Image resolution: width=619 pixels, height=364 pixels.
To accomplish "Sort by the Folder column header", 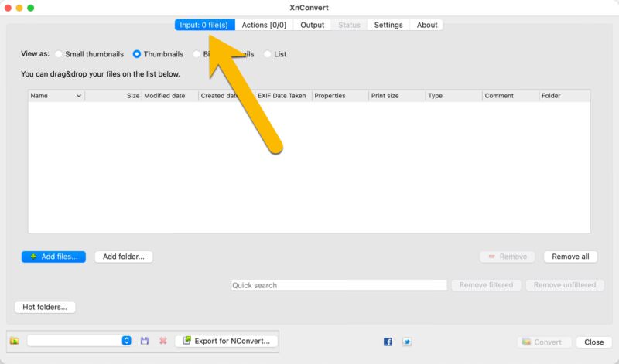I will point(565,96).
